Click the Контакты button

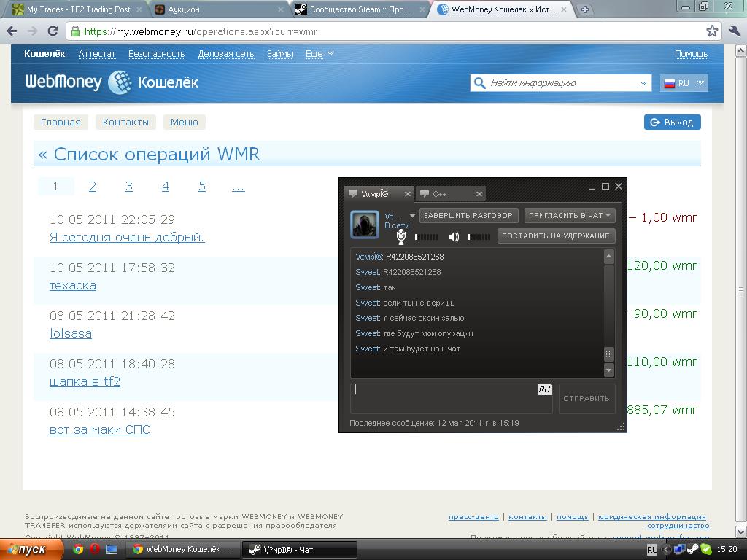(x=125, y=122)
